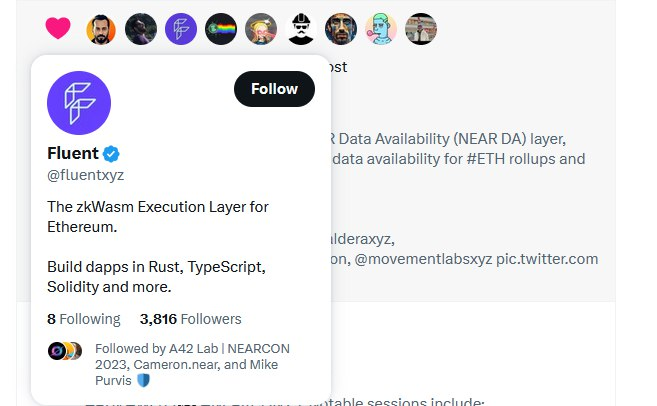The width and height of the screenshot is (657, 406).
Task: View the 3,816 Followers list
Action: [191, 319]
